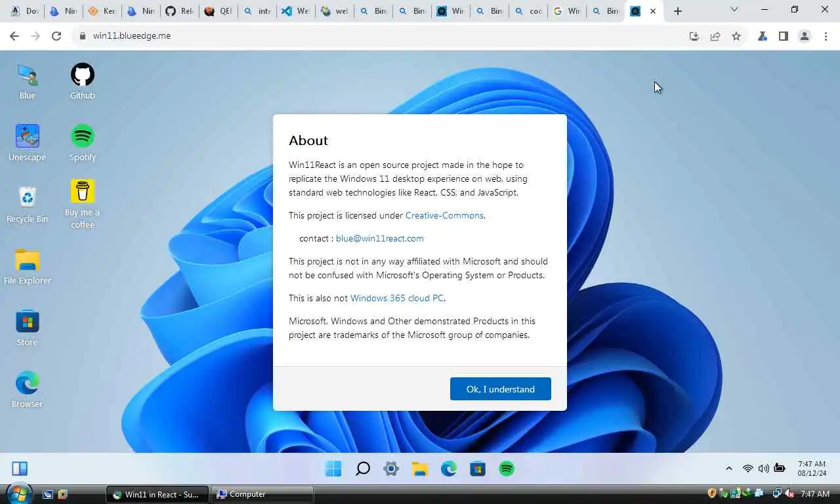This screenshot has width=840, height=504.
Task: Switch to the 'Dov' tab
Action: 25,11
